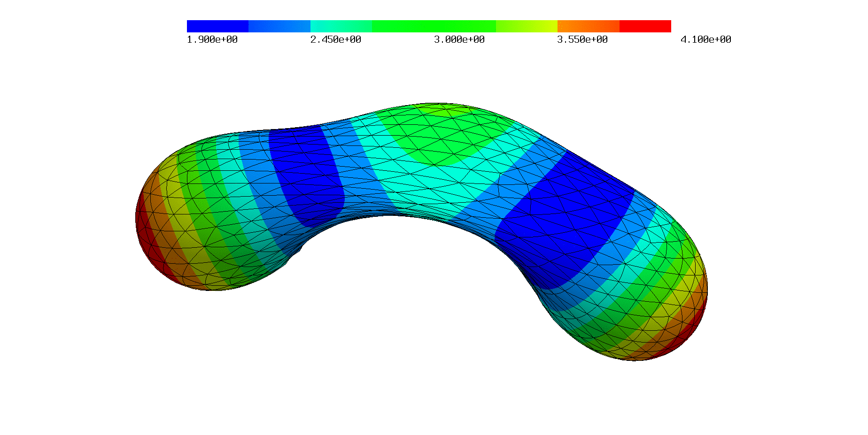This screenshot has height=435, width=868.
Task: Click the yellow-green segment of the color legend
Action: [527, 26]
